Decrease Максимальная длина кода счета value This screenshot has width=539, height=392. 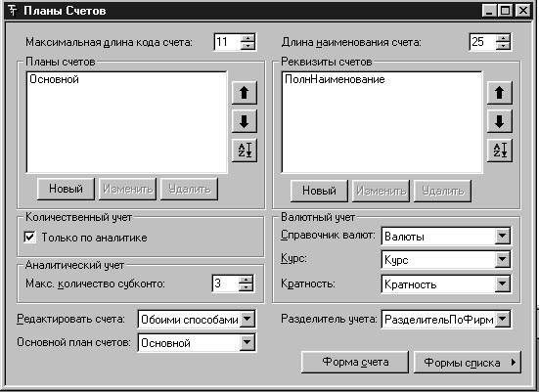click(x=247, y=45)
